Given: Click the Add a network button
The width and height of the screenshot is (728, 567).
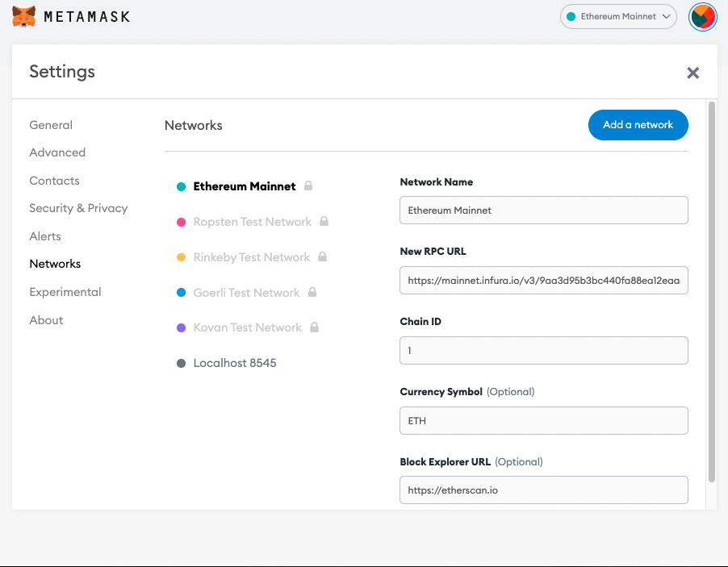Looking at the screenshot, I should click(638, 125).
